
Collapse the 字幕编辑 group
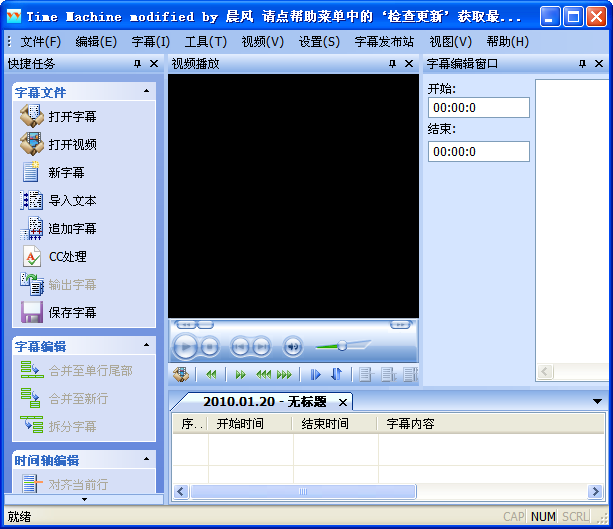coord(147,345)
